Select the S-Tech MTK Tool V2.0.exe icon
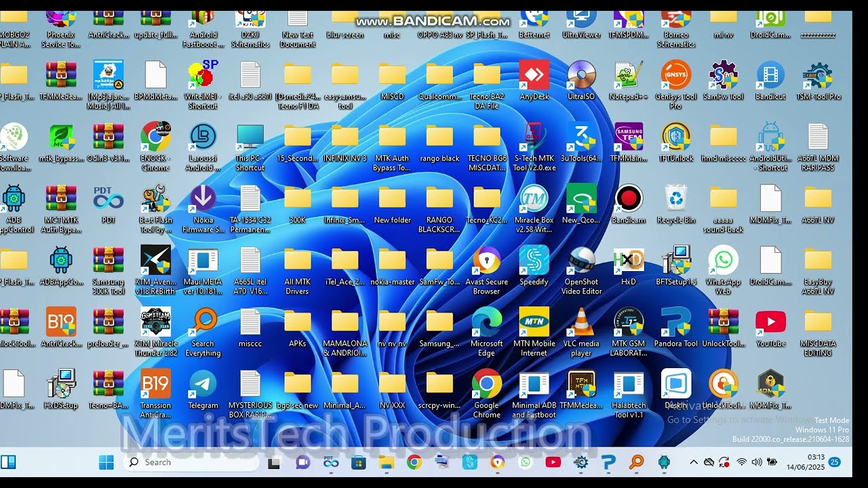The width and height of the screenshot is (868, 488). pyautogui.click(x=534, y=147)
